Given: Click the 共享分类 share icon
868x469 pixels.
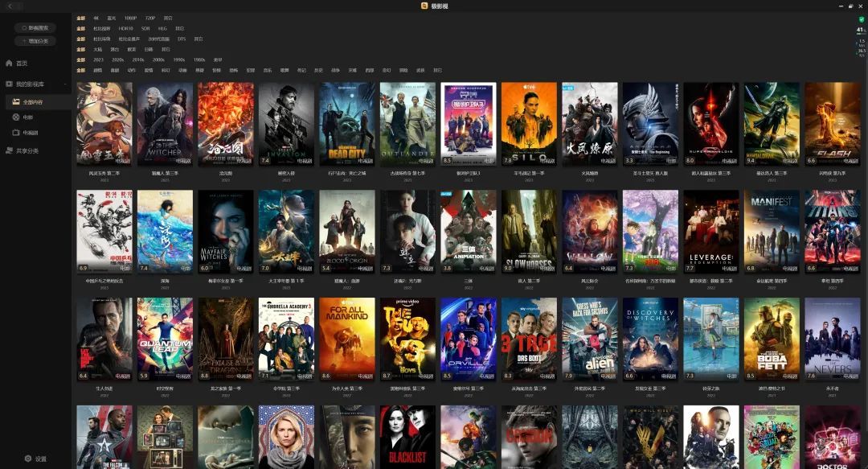Looking at the screenshot, I should point(9,150).
